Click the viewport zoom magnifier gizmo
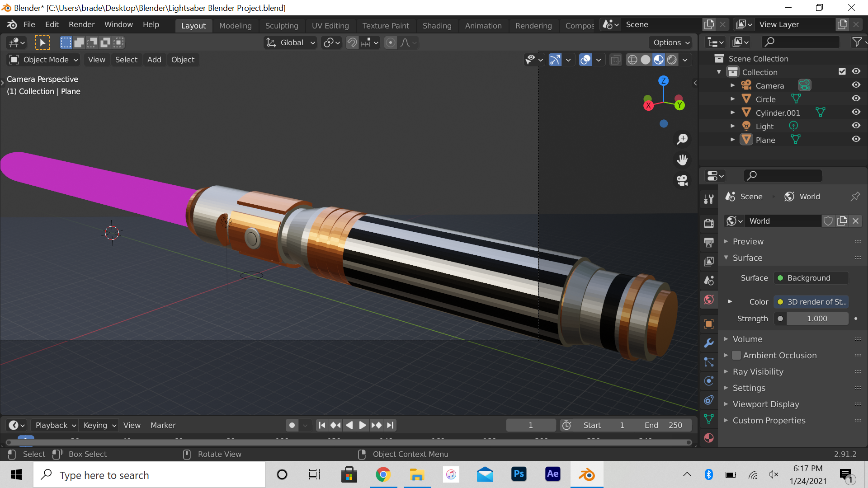 coord(682,139)
